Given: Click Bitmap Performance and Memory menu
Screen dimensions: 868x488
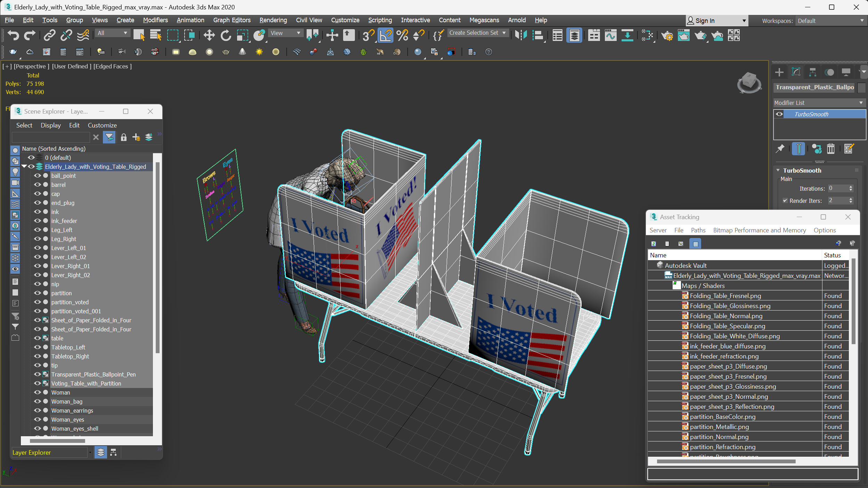Looking at the screenshot, I should 760,230.
